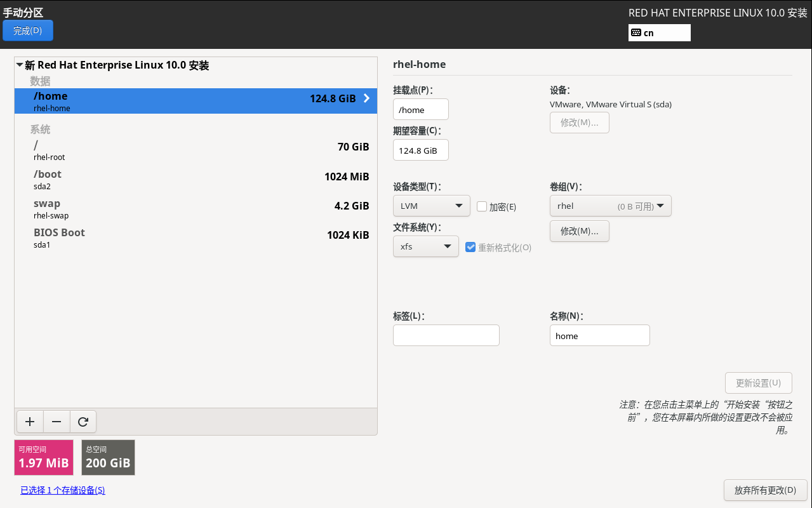Screen dimensions: 812x508
Task: Click the 放弃所有更改(D) button
Action: [x=765, y=490]
